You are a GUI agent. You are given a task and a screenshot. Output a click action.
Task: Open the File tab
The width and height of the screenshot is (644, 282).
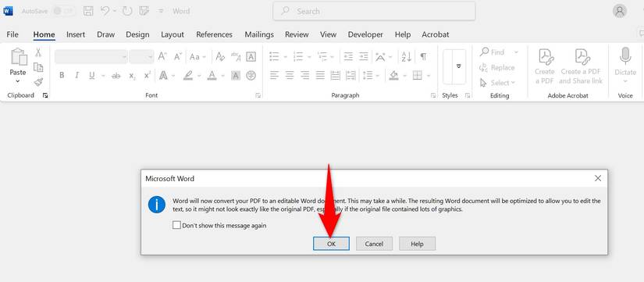click(x=12, y=34)
